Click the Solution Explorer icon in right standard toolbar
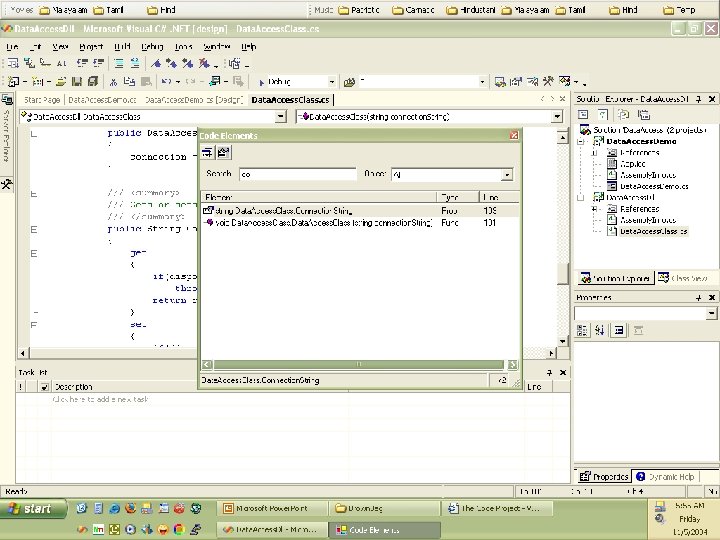Screen dimensions: 720x540 500,82
